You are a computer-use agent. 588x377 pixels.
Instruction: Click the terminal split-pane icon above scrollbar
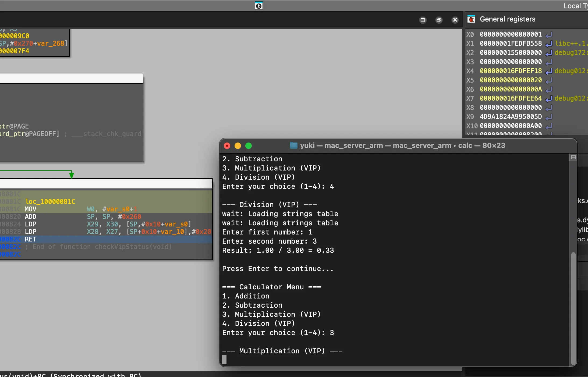[573, 157]
